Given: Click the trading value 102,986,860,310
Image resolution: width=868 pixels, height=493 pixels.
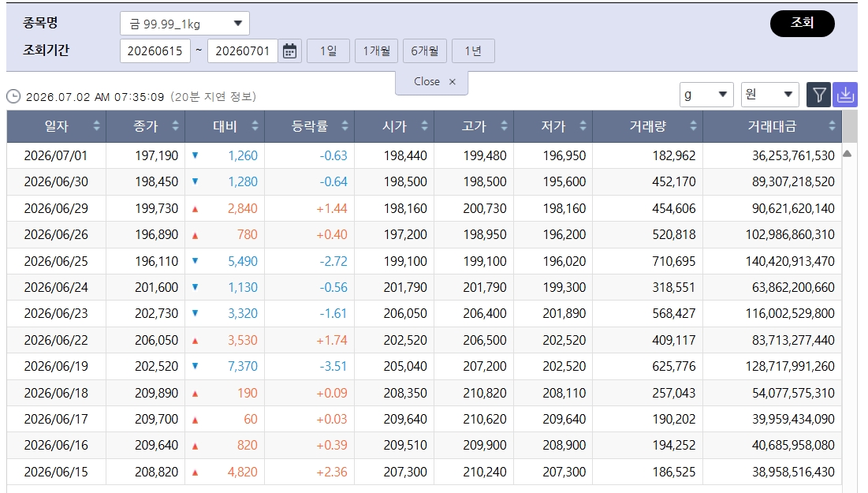Looking at the screenshot, I should (x=790, y=235).
